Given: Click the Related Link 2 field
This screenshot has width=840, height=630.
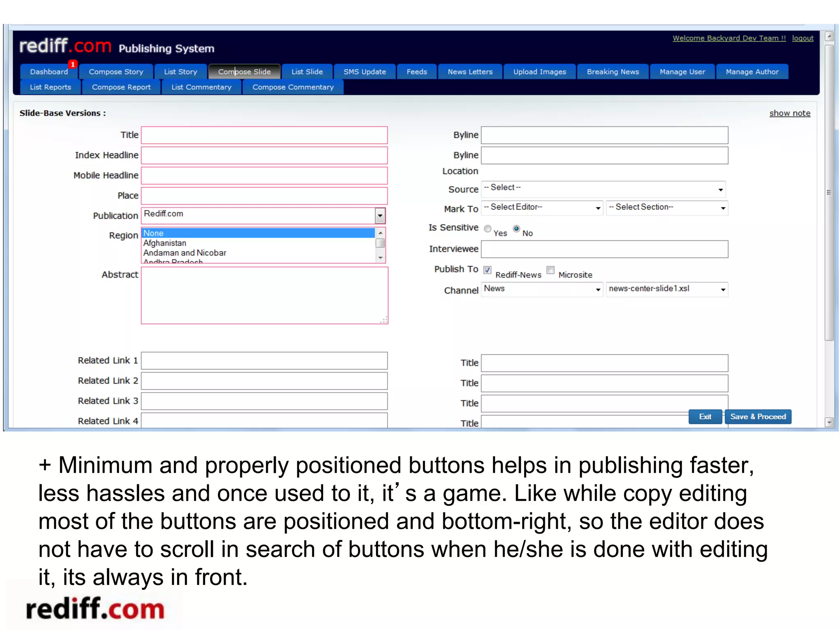Looking at the screenshot, I should point(265,381).
